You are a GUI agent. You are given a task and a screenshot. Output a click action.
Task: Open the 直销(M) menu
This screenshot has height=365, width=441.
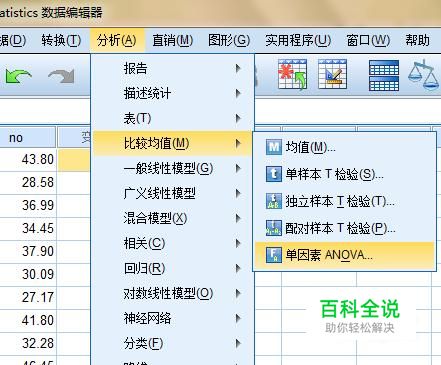173,41
